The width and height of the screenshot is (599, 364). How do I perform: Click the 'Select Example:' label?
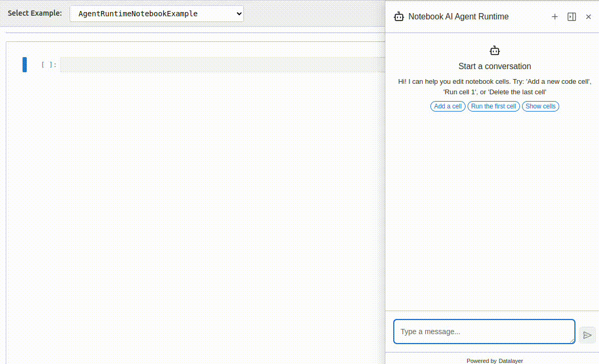(x=35, y=13)
